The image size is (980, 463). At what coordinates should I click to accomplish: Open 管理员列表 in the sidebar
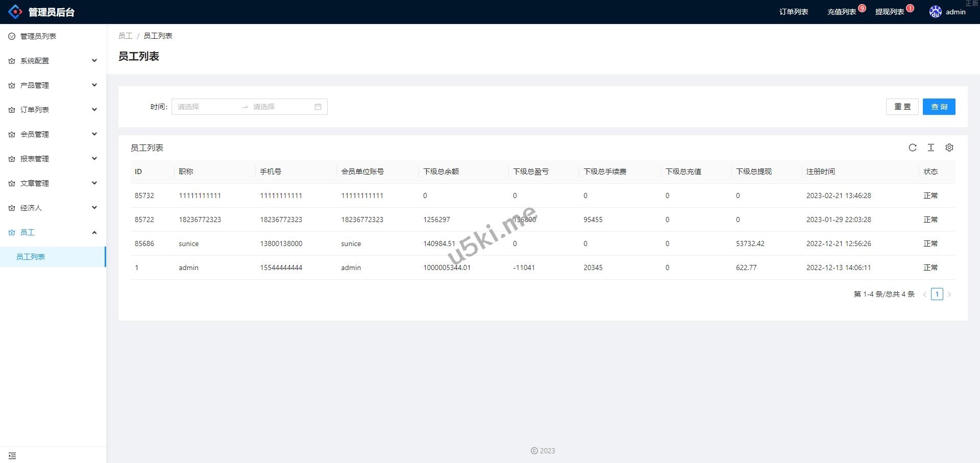(38, 36)
